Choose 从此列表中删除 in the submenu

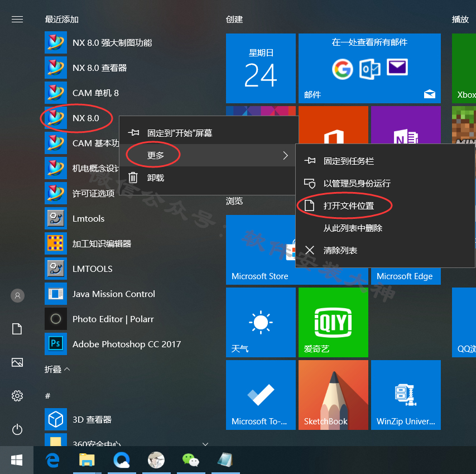point(385,228)
